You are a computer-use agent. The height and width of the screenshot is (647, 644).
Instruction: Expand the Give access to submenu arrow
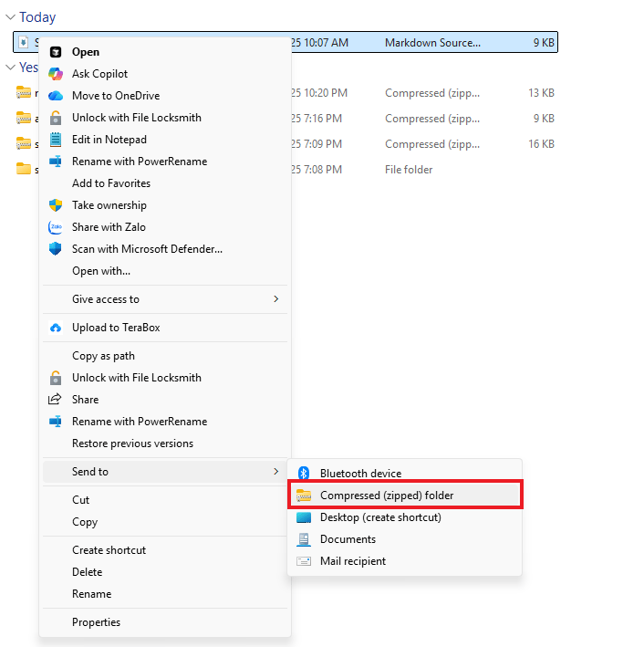point(276,298)
